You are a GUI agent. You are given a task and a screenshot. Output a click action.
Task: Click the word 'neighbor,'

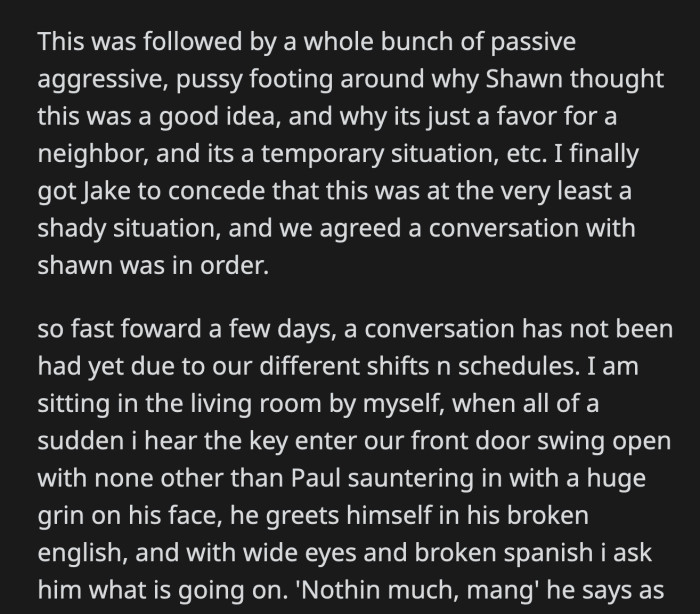pyautogui.click(x=93, y=154)
